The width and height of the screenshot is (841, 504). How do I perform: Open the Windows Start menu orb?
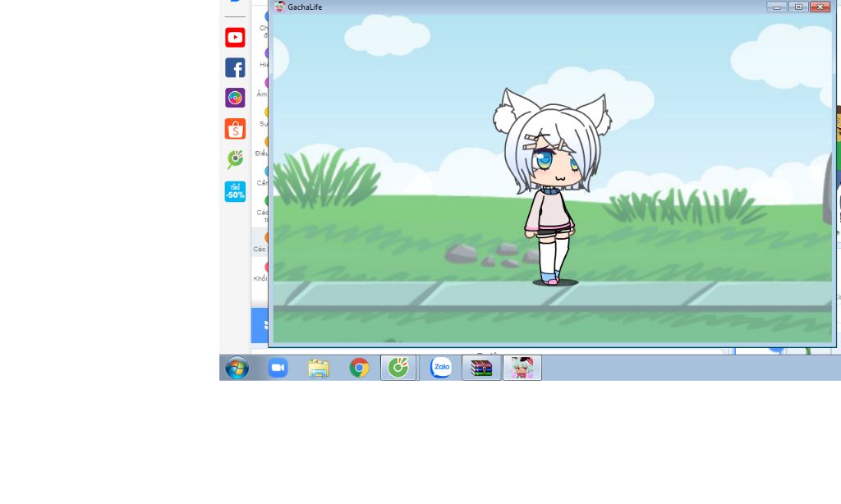click(237, 369)
